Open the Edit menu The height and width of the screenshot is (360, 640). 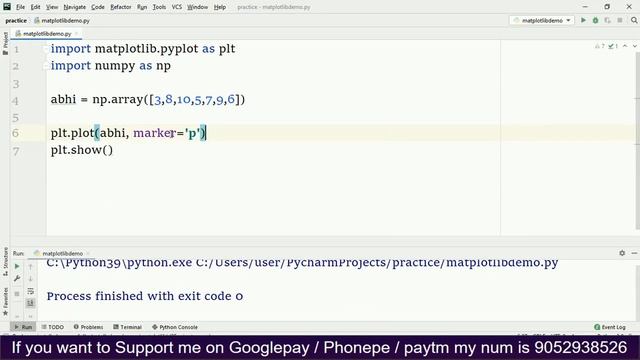click(36, 7)
